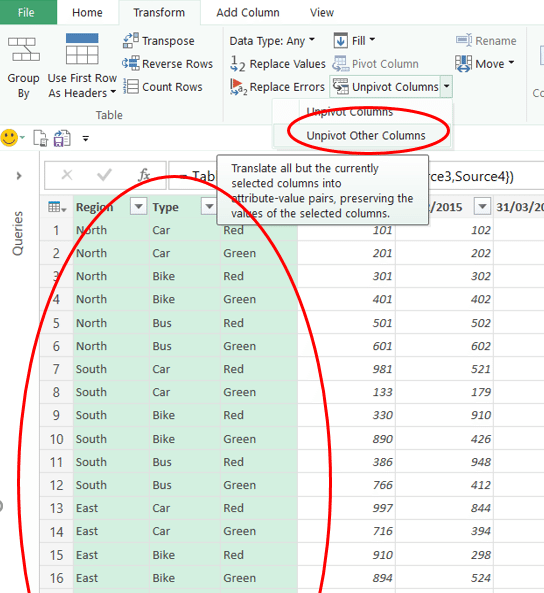Viewport: 544px width, 593px height.
Task: Click the fx function icon
Action: [x=144, y=175]
